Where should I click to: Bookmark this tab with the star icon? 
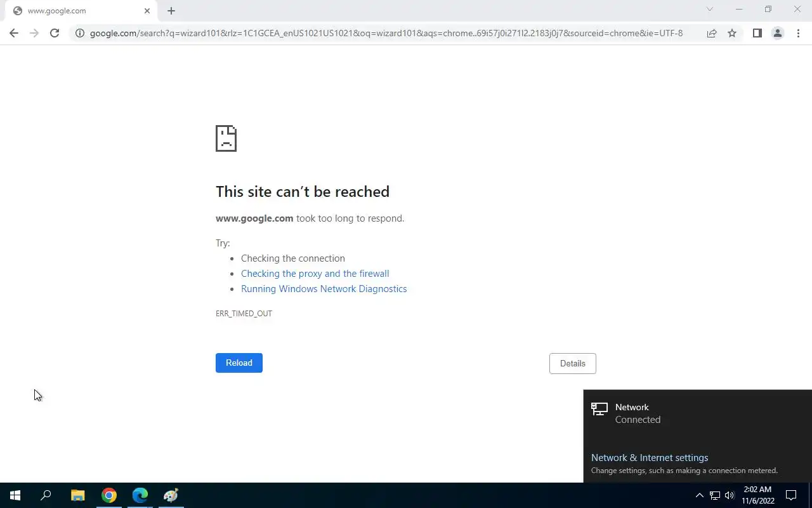732,33
